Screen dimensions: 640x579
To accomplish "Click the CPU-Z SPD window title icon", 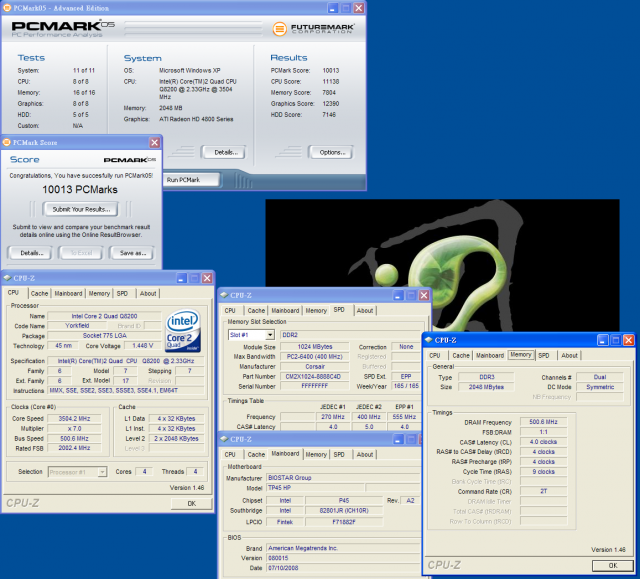I will [224, 295].
